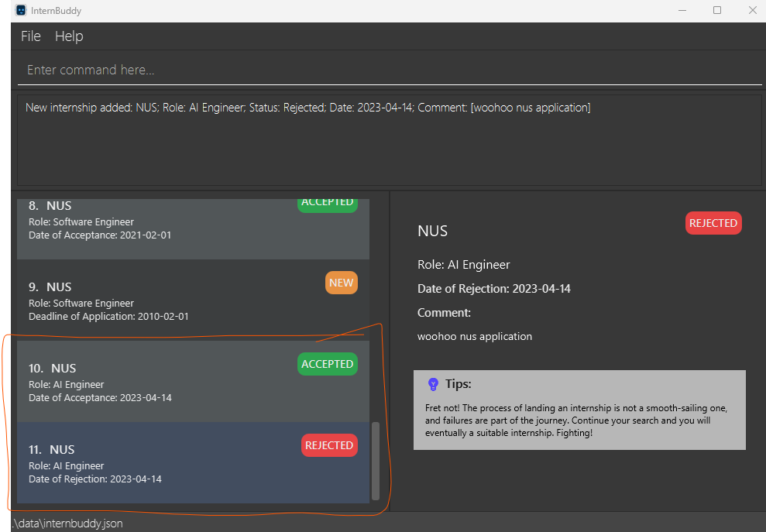Screen dimensions: 766x532
Task: Click the orange NEW status label
Action: [341, 283]
